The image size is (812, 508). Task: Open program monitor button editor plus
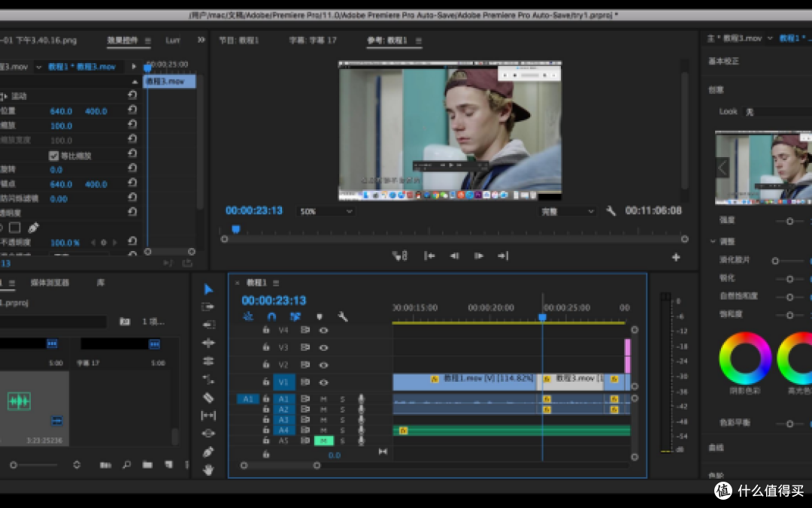pyautogui.click(x=676, y=257)
